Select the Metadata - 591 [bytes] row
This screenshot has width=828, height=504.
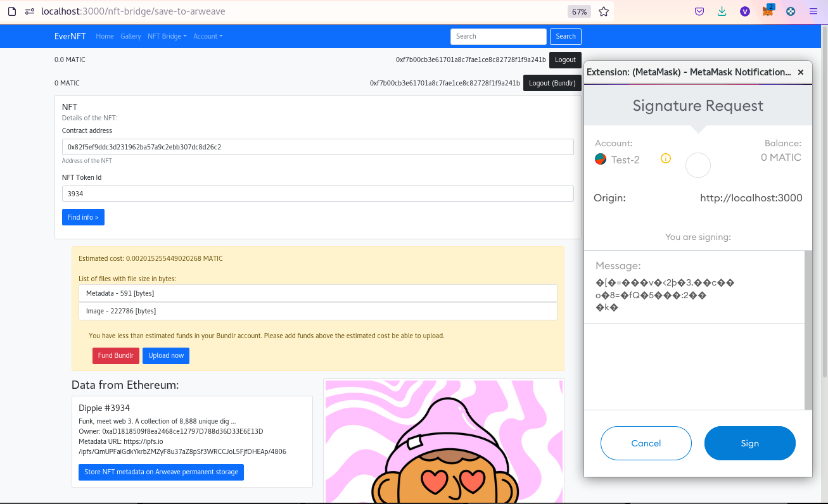tap(318, 293)
